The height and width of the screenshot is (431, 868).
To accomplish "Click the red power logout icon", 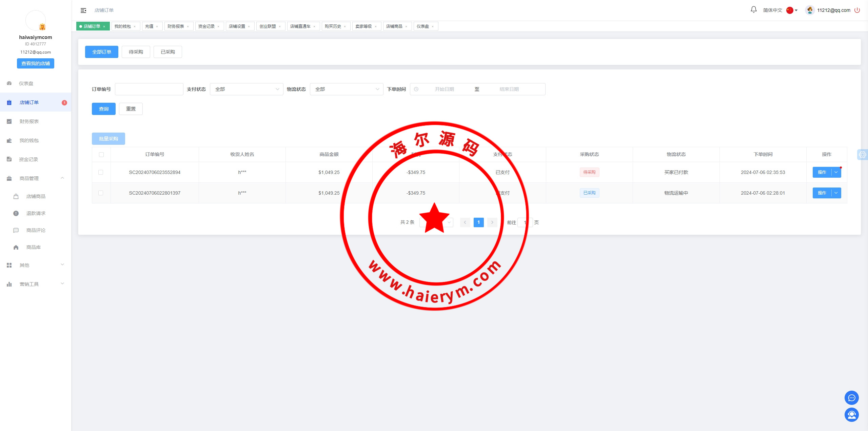I will pyautogui.click(x=857, y=10).
